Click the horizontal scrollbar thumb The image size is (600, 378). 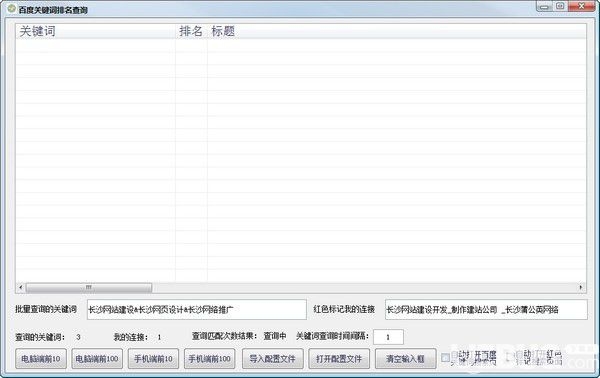89,287
